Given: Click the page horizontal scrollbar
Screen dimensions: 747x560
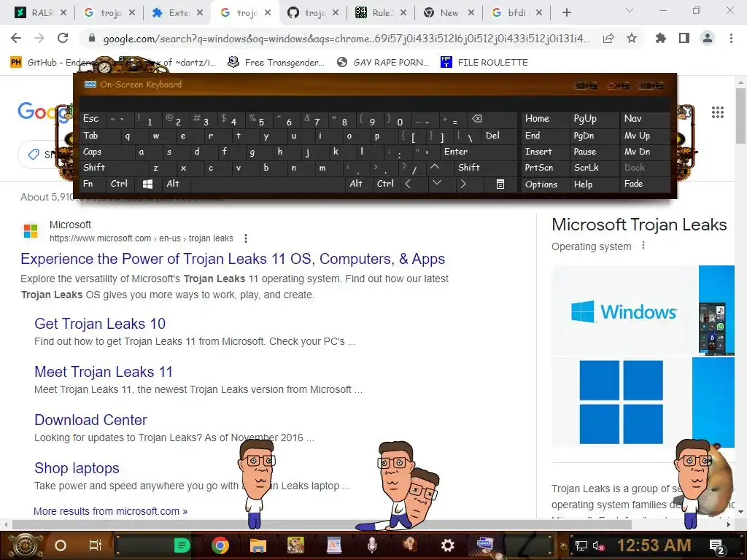Looking at the screenshot, I should 322,524.
